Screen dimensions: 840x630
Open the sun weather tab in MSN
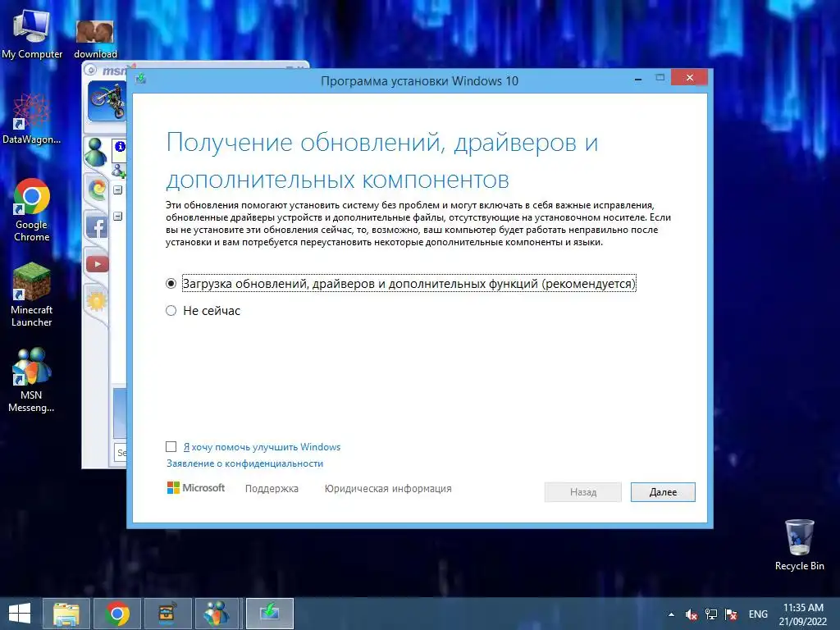point(97,301)
